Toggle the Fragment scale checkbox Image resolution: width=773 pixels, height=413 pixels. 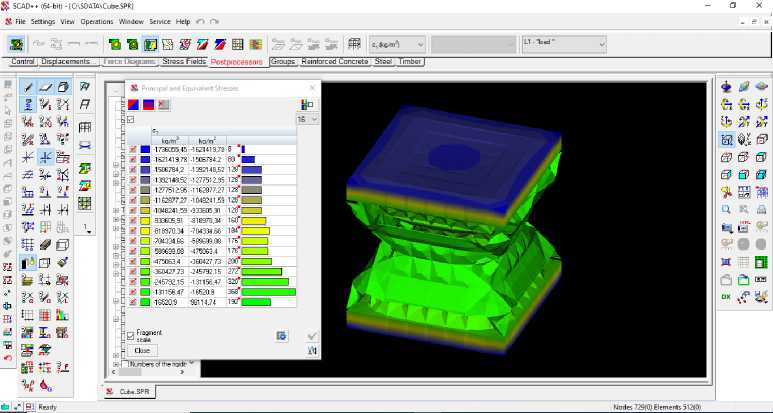tap(131, 336)
